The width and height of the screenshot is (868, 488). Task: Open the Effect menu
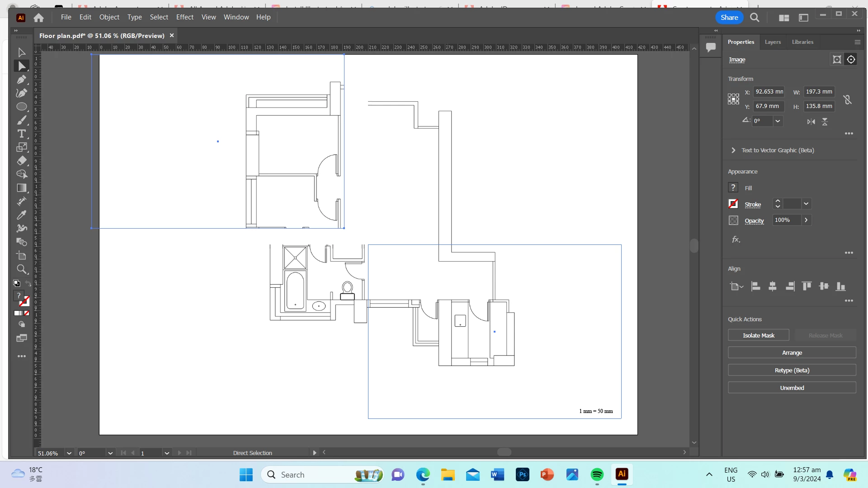tap(184, 17)
